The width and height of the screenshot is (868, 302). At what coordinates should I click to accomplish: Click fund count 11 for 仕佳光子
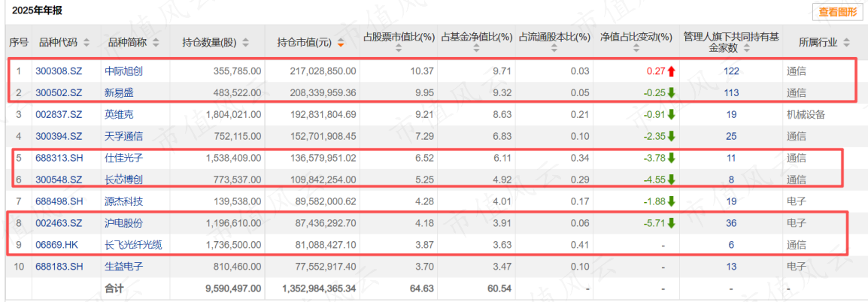tap(732, 159)
